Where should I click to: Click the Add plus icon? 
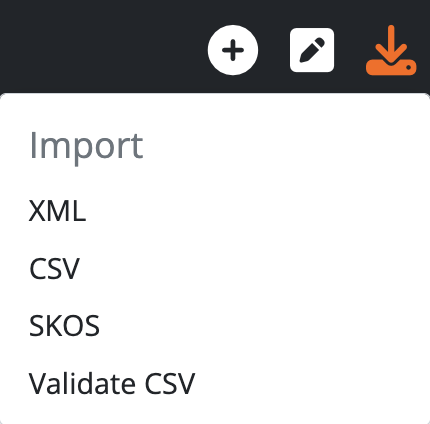[233, 50]
